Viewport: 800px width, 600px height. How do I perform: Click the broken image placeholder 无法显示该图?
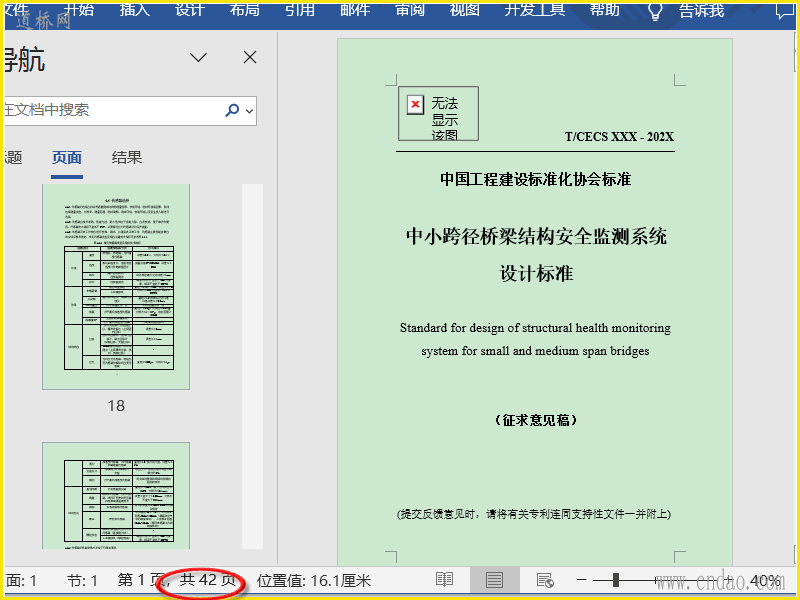(x=438, y=114)
